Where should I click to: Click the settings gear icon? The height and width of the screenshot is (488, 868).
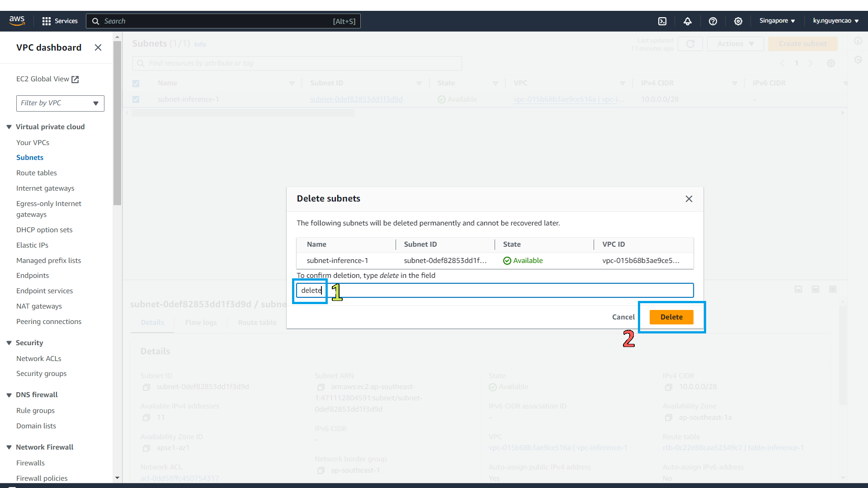coord(738,21)
